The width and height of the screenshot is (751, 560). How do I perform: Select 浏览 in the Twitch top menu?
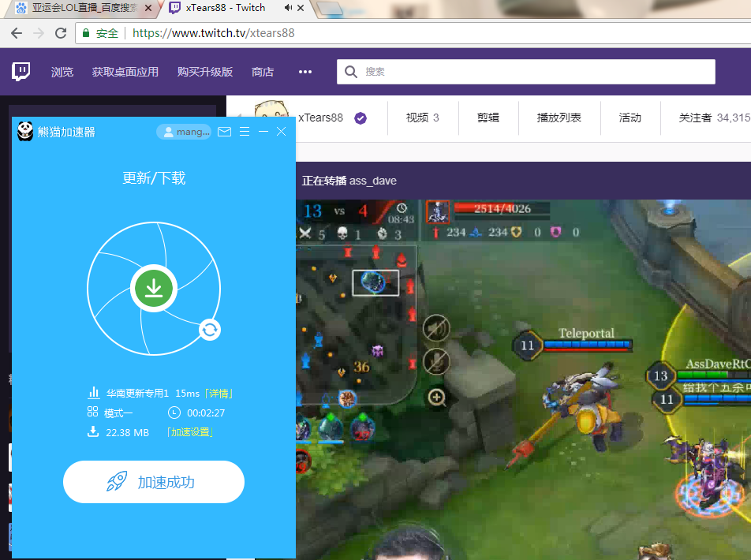click(62, 71)
